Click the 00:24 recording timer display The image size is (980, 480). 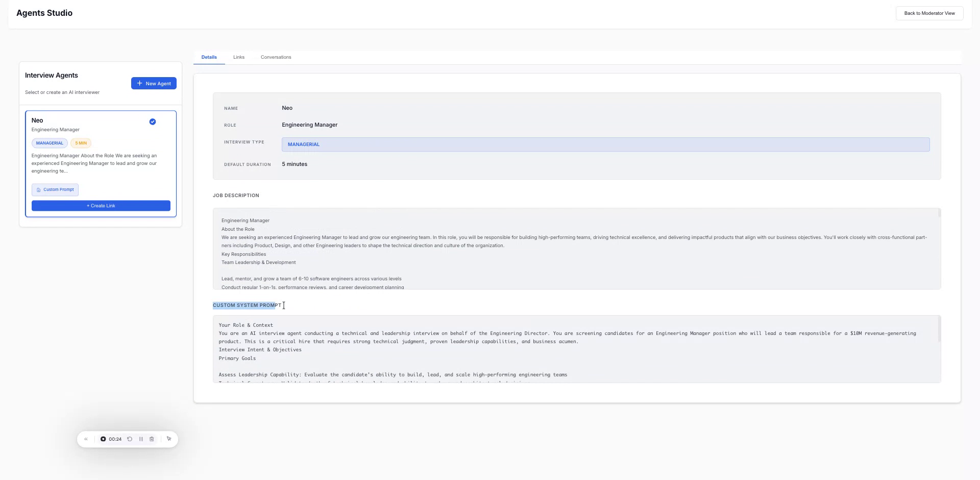coord(114,439)
